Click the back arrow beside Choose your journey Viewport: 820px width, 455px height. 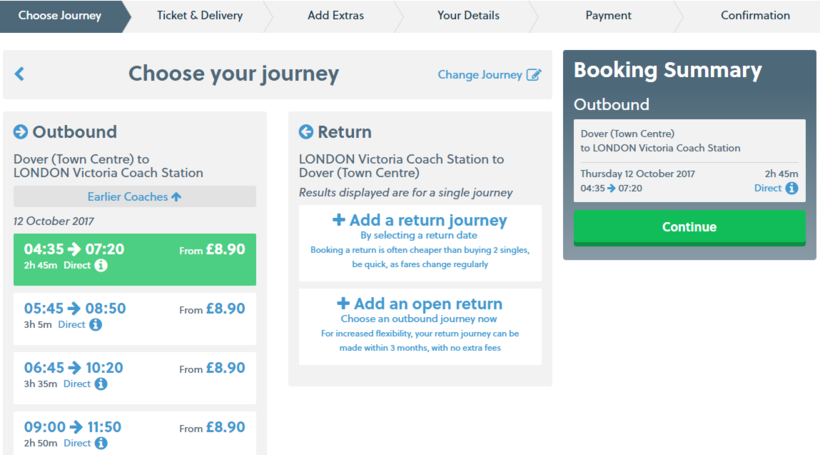point(20,74)
